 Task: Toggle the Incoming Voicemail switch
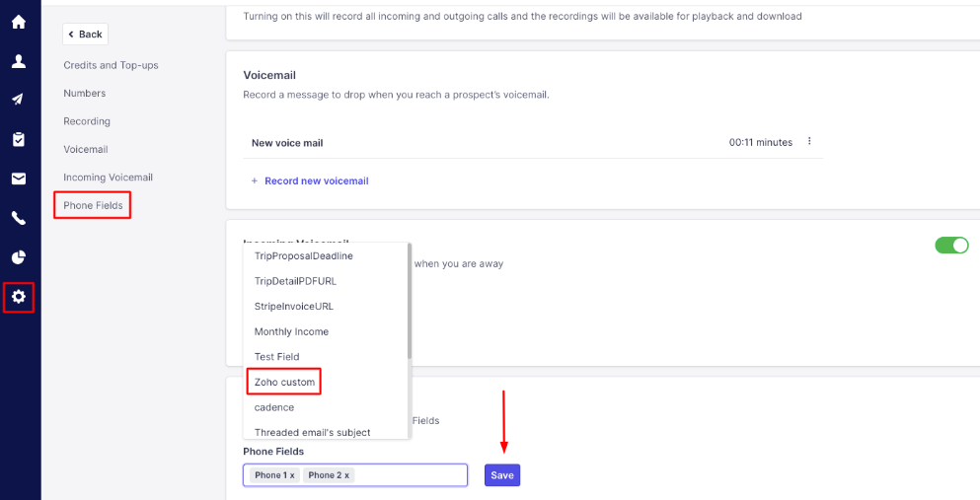pyautogui.click(x=951, y=245)
